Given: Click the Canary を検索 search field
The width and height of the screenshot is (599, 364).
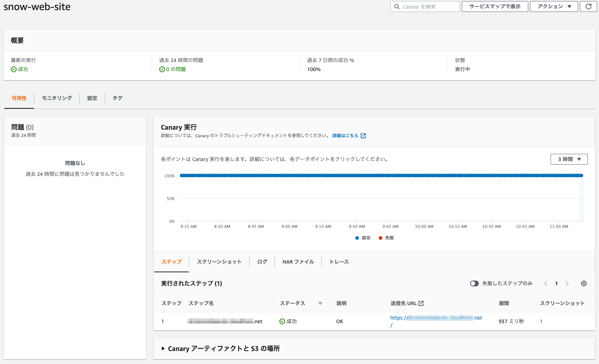Looking at the screenshot, I should click(425, 6).
